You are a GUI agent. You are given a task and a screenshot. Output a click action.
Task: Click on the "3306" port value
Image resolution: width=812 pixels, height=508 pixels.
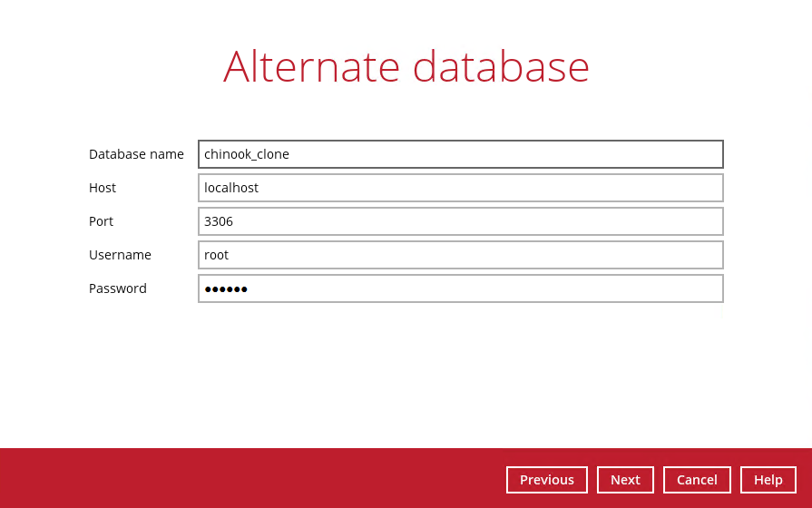coord(219,221)
